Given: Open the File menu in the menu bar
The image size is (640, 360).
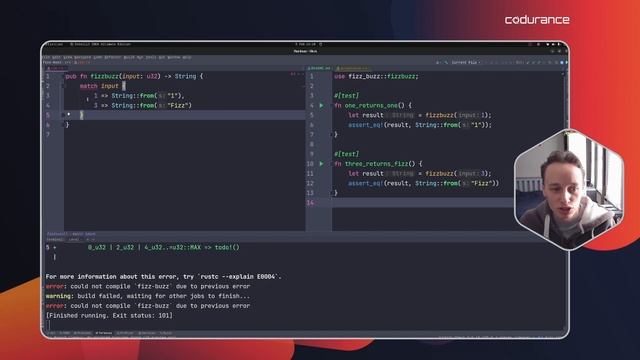Looking at the screenshot, I should 47,57.
